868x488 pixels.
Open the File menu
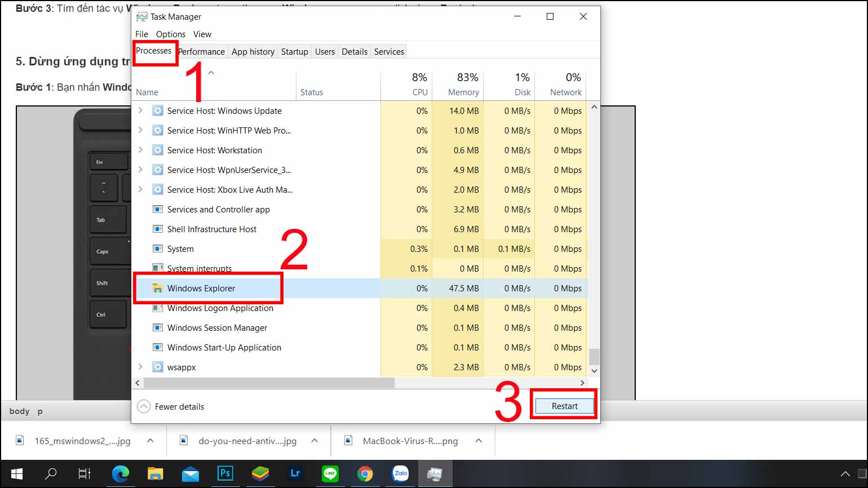(141, 34)
